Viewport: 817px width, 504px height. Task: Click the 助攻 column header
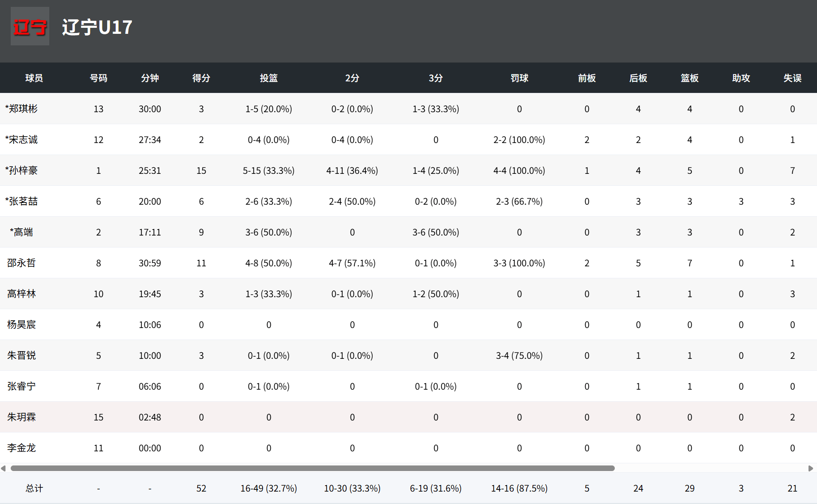coord(741,78)
